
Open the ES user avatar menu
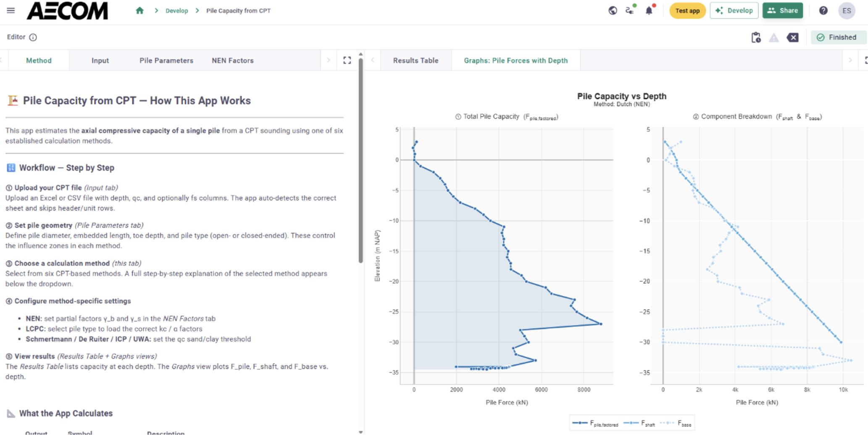tap(847, 11)
